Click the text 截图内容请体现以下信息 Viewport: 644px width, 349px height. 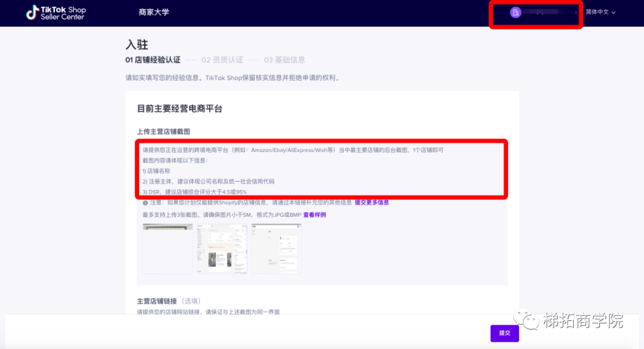pos(175,160)
